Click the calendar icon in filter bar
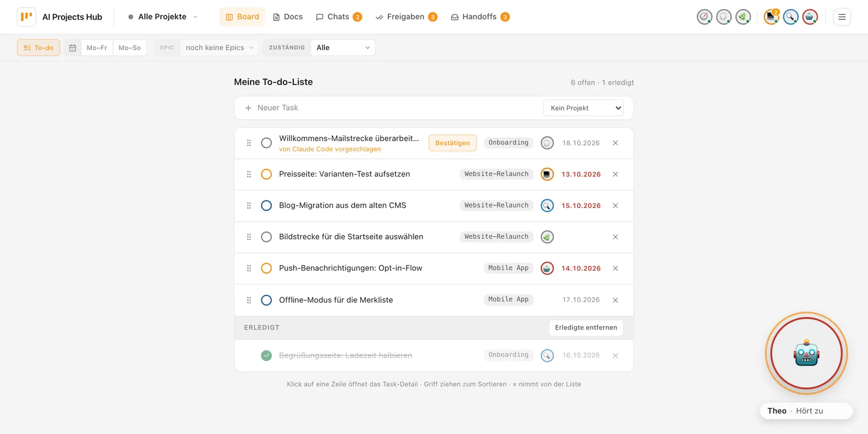The width and height of the screenshot is (868, 434). pyautogui.click(x=73, y=48)
